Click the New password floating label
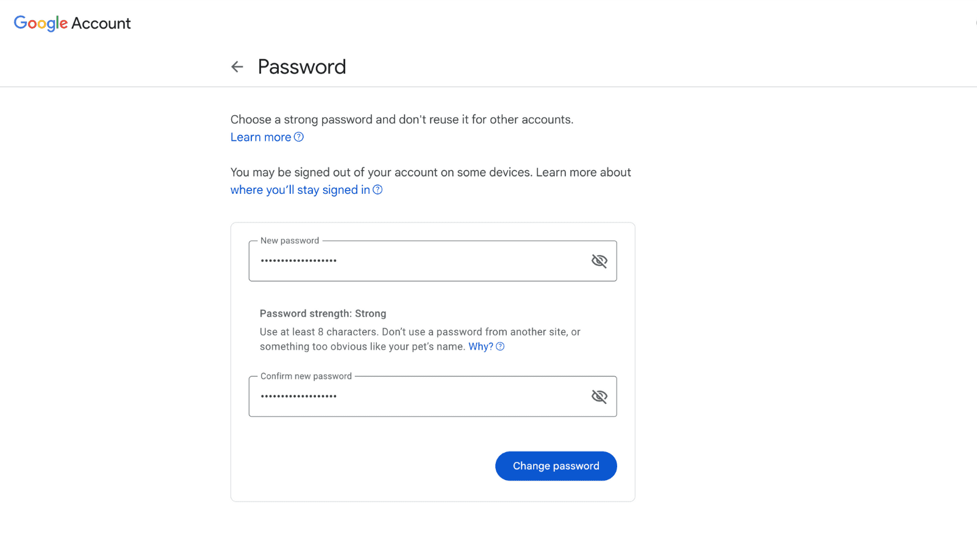 click(290, 240)
